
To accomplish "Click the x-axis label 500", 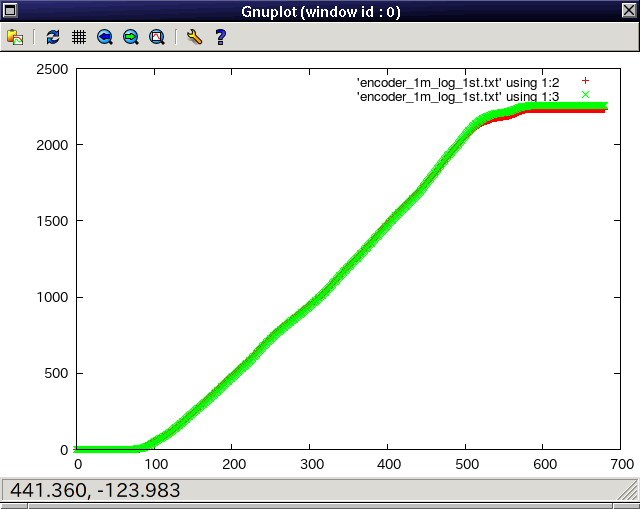I will pos(467,464).
